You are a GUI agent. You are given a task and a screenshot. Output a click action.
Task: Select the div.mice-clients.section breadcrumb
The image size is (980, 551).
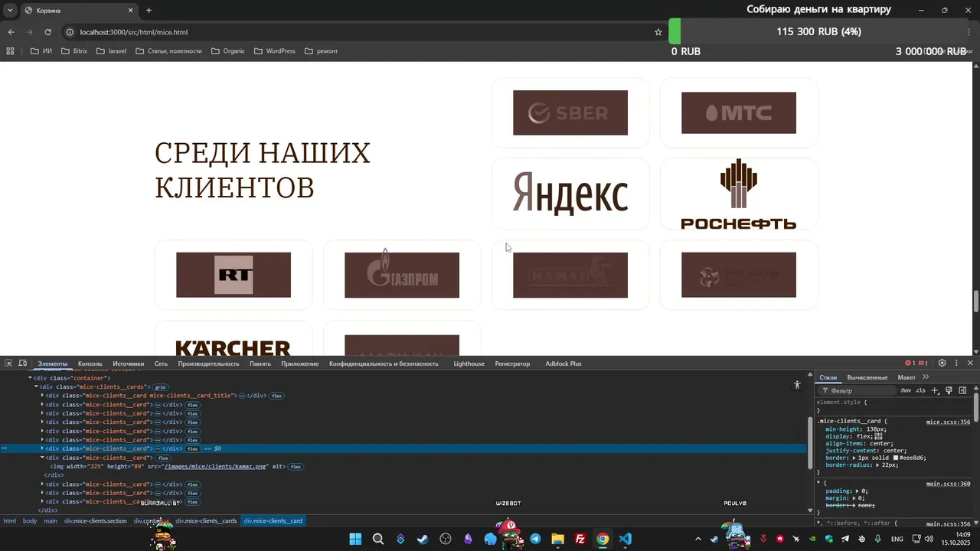point(95,521)
